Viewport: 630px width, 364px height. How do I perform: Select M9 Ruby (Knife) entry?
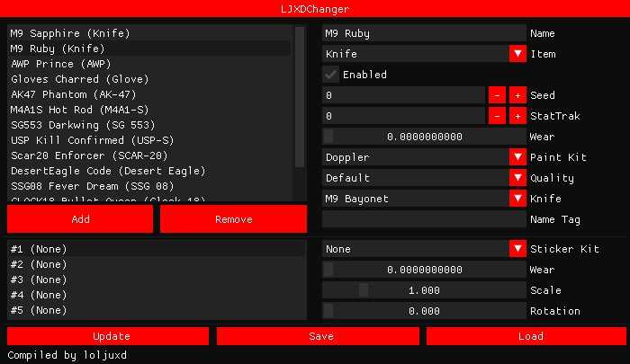click(149, 49)
